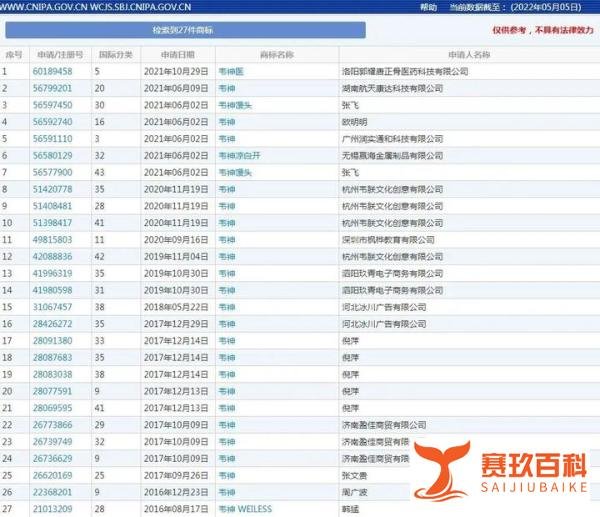600x517 pixels.
Task: Open registration number 26773866 link
Action: point(52,425)
